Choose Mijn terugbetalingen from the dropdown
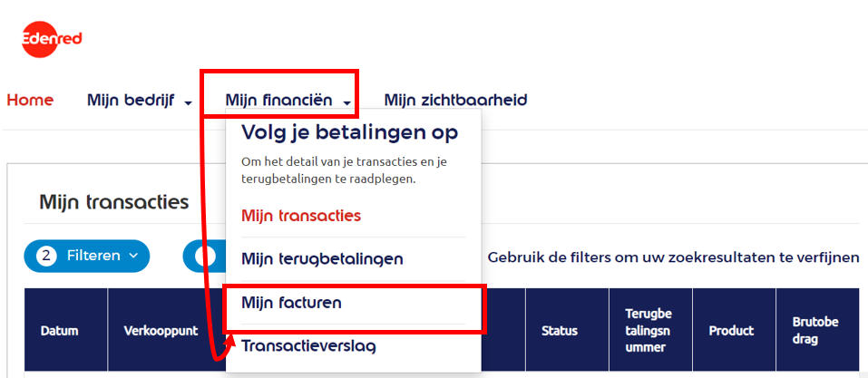The width and height of the screenshot is (868, 378). point(322,259)
